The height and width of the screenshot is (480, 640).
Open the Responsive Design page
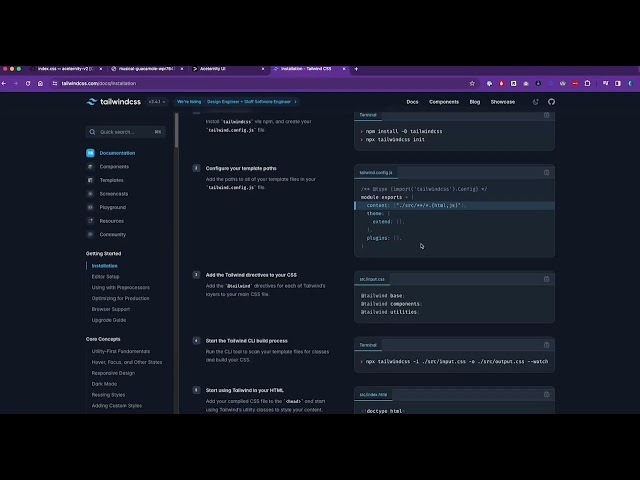pyautogui.click(x=113, y=373)
